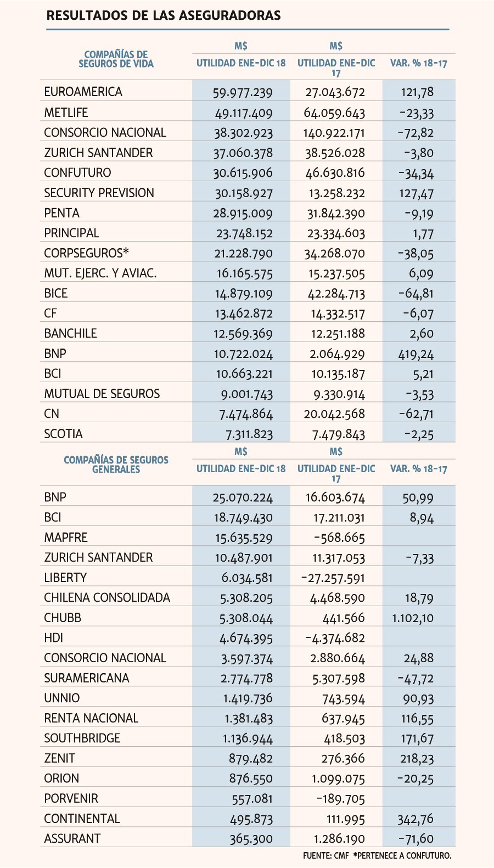Select the COMPAÑÍAS DE SEGUROS GENERALES header
The image size is (494, 868).
[x=116, y=464]
